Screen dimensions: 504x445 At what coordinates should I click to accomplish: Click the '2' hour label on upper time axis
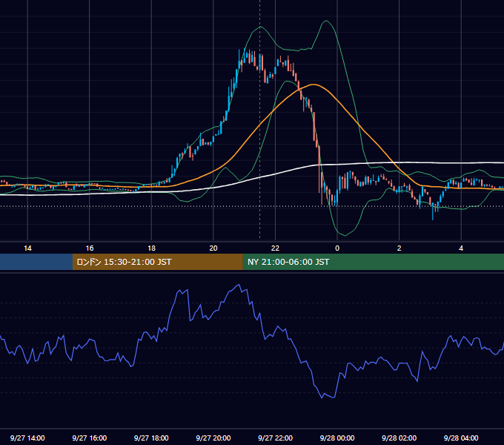click(x=399, y=248)
